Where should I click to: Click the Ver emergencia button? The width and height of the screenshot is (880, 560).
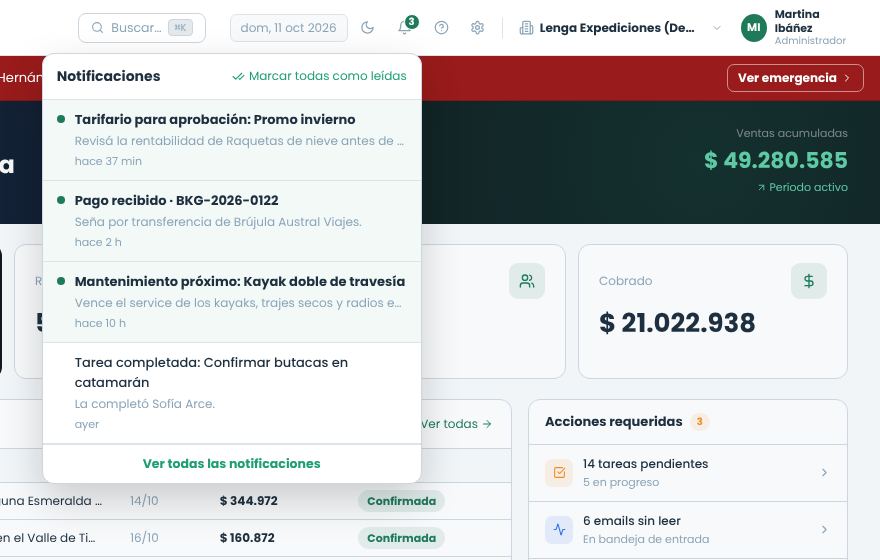(795, 78)
